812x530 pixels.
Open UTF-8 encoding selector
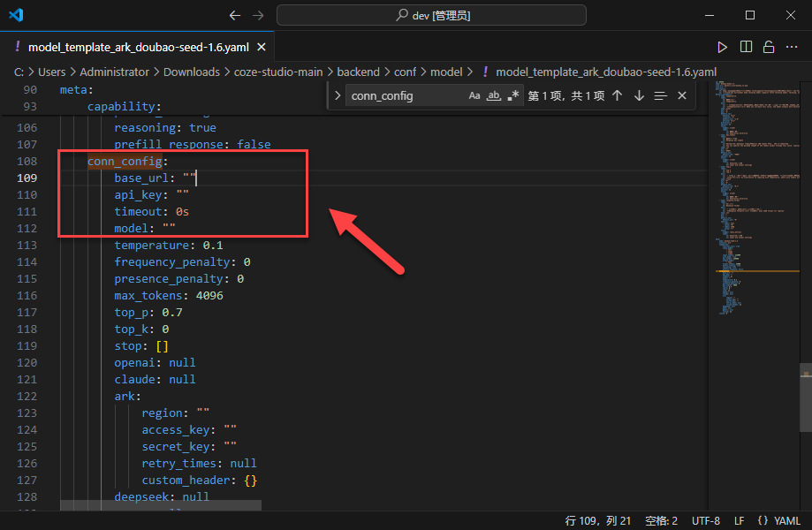pyautogui.click(x=705, y=520)
